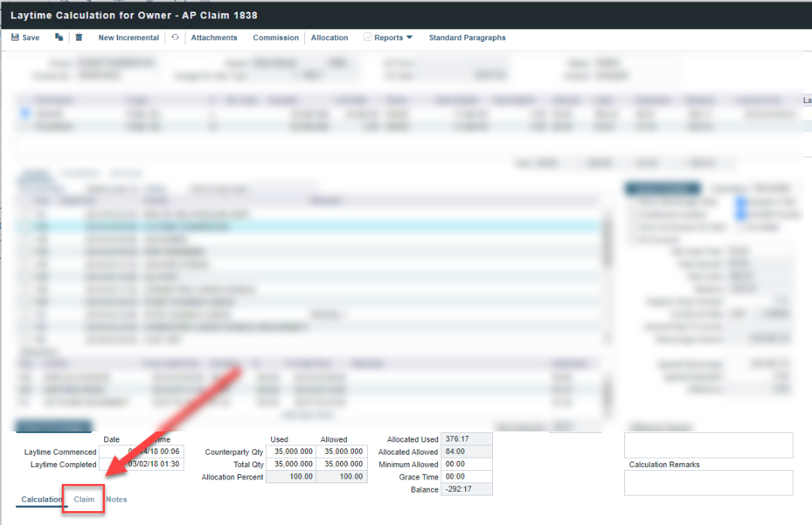Click the Allocation Percent Used value
Viewport: 812px width, 525px height.
pos(291,476)
